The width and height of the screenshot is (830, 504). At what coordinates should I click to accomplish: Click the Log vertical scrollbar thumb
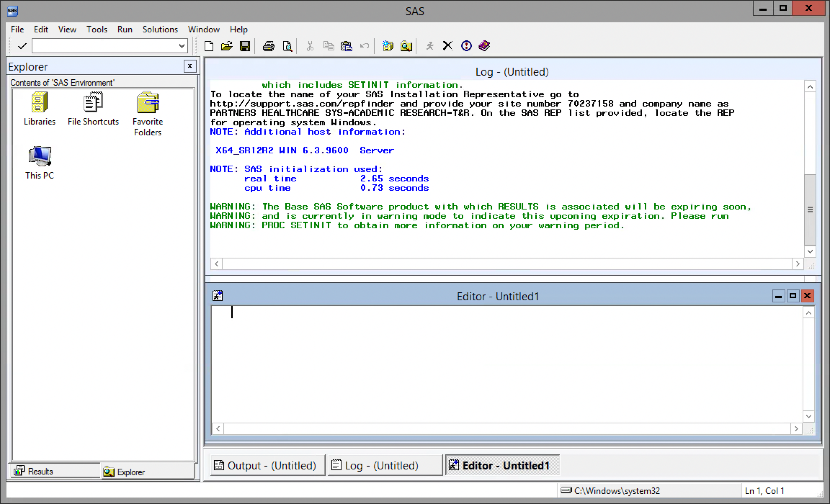click(x=810, y=210)
